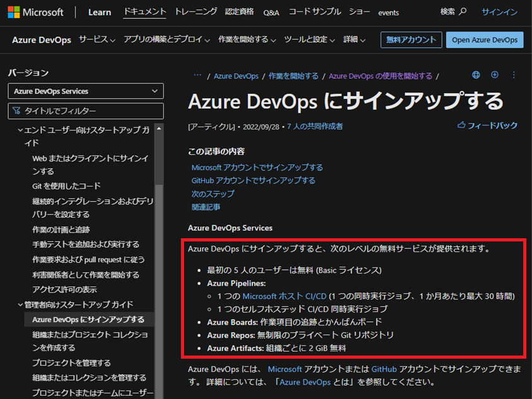Open 作業要求および pull request に従う
This screenshot has width=532, height=399.
88,260
